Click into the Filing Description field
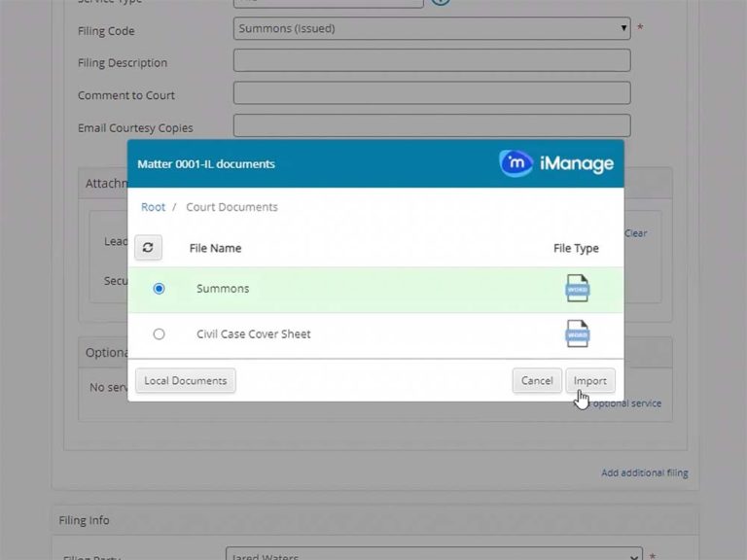Screen dimensions: 747x560 [x=432, y=60]
